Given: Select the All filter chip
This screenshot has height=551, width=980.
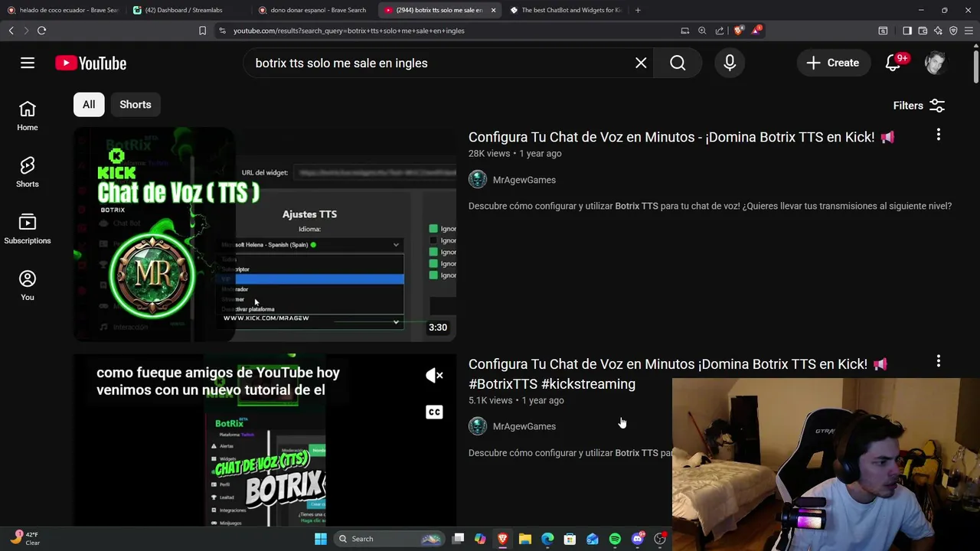Looking at the screenshot, I should tap(89, 105).
